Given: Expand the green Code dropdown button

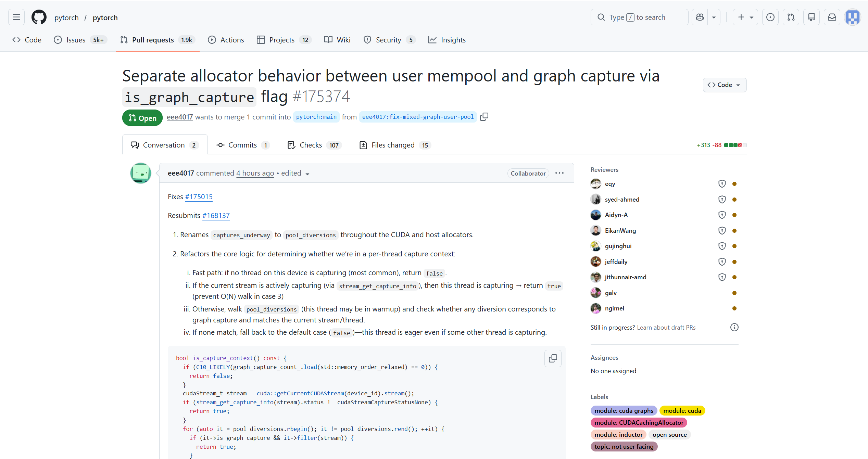Looking at the screenshot, I should [725, 85].
